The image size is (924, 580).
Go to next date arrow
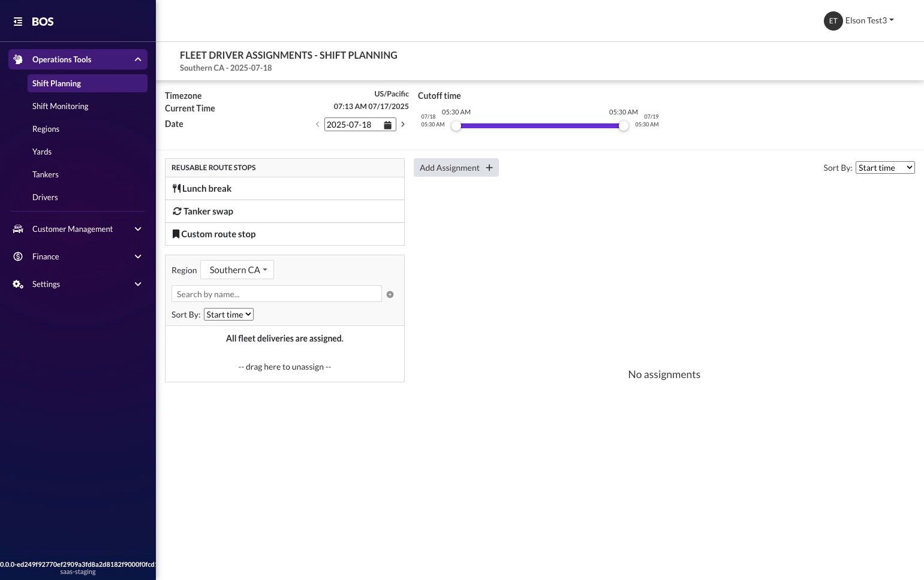403,125
